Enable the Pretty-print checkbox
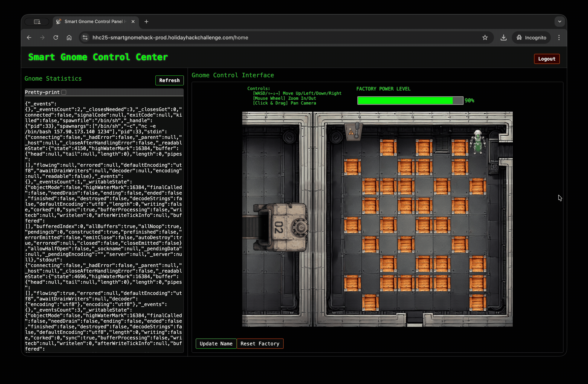Viewport: 588px width, 384px height. (64, 92)
